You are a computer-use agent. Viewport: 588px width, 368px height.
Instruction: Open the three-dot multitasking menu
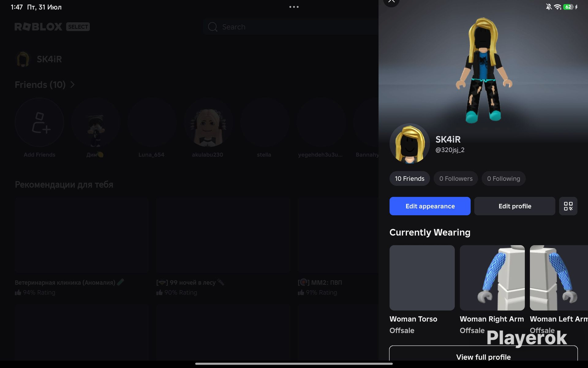294,7
